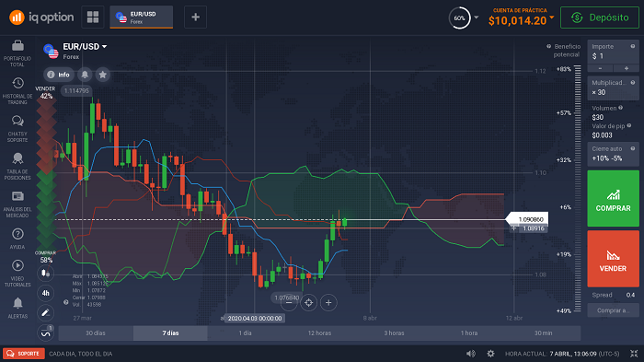Viewport: 644px width, 362px height.
Task: Select the 7 días timeframe
Action: (170, 333)
